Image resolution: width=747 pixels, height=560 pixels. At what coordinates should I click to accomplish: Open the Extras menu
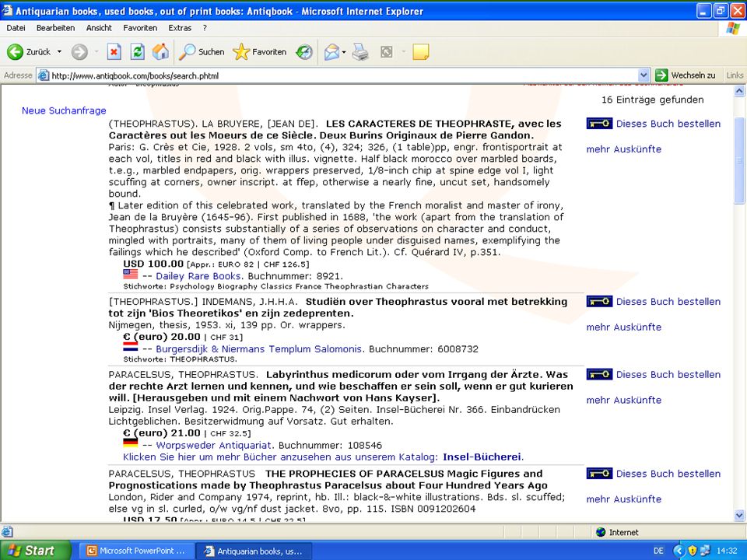pos(180,28)
